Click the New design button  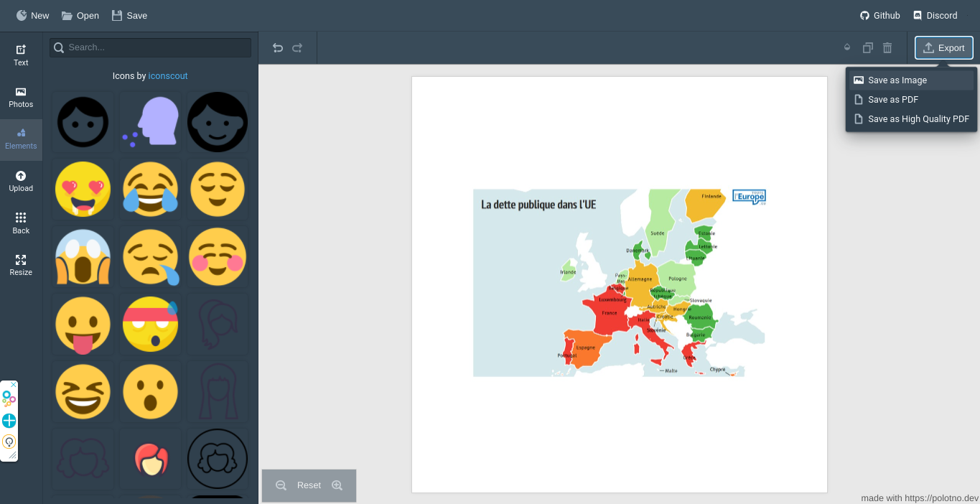33,15
